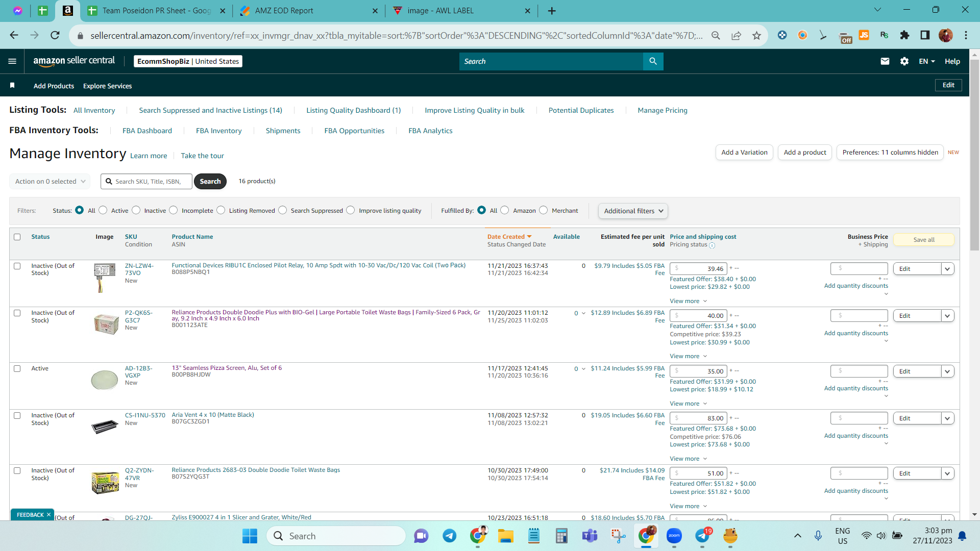Viewport: 980px width, 551px height.
Task: Select the Inactive status radio button
Action: pyautogui.click(x=136, y=210)
